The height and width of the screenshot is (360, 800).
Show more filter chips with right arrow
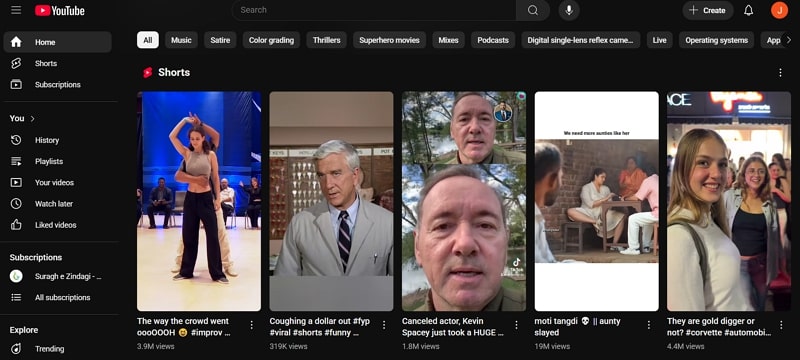(x=788, y=40)
